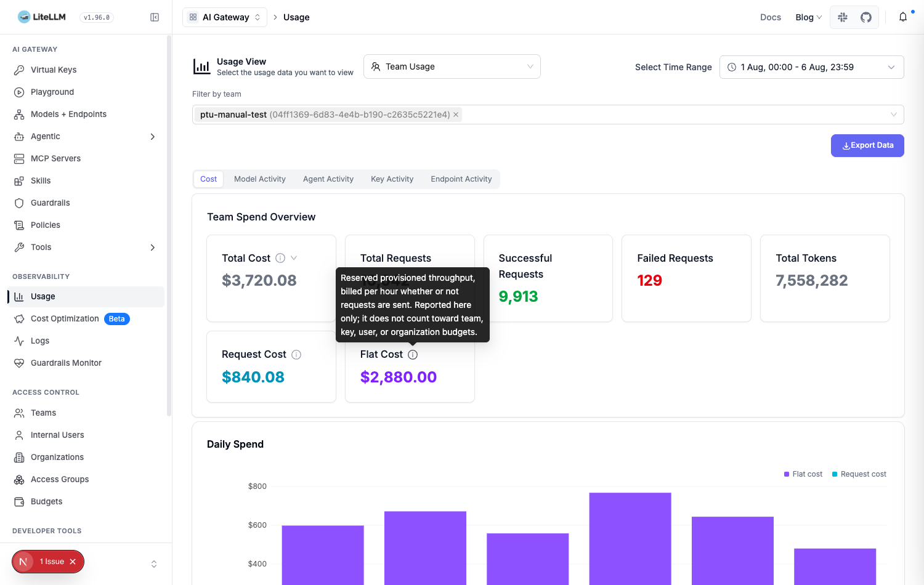Screen dimensions: 924x585
Task: Expand the Total Cost breakdown chevron
Action: click(294, 258)
